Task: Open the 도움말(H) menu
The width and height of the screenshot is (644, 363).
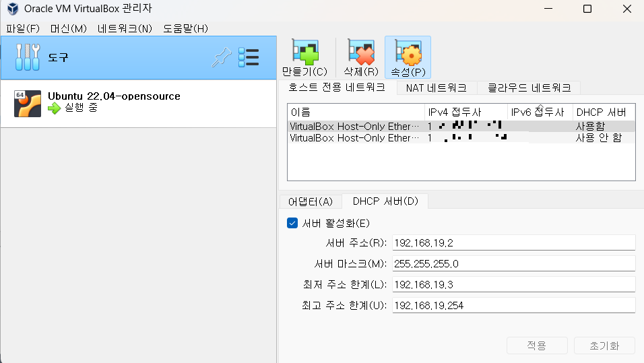Action: tap(185, 28)
